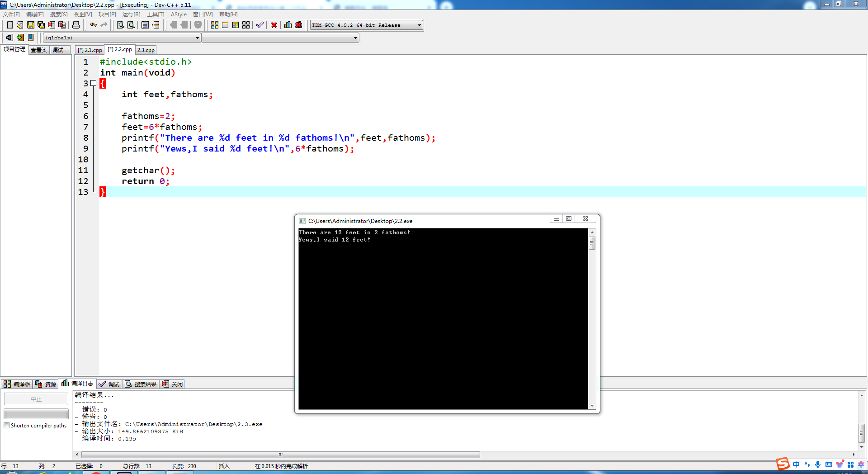
Task: Click the Save All toolbar icon
Action: [x=41, y=25]
